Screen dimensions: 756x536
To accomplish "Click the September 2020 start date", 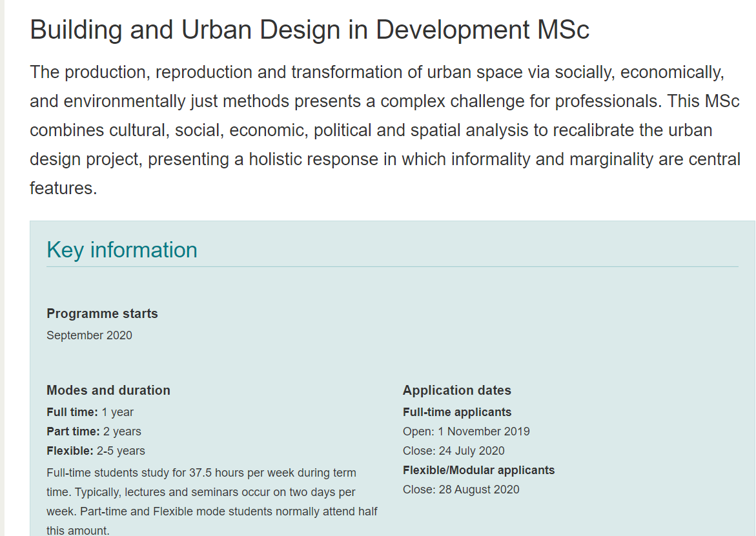I will [x=89, y=335].
